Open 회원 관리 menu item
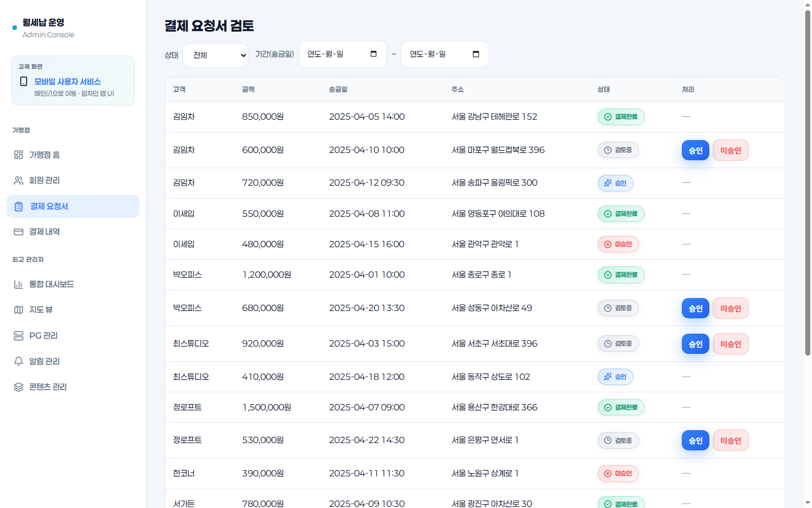Screen dimensions: 812x508 [73, 180]
